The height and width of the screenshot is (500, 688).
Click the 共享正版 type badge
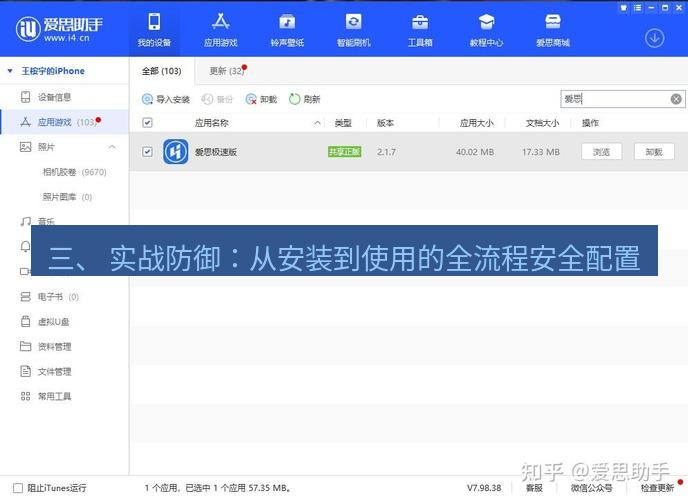(x=344, y=152)
